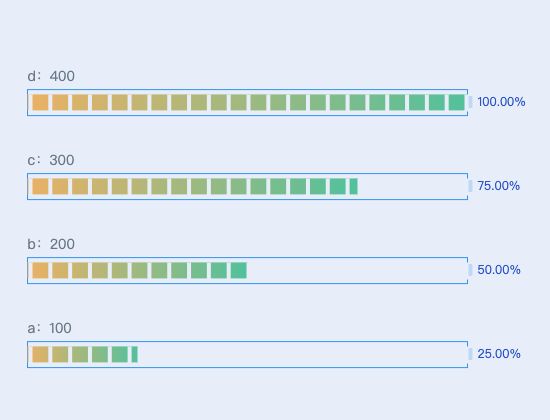The image size is (550, 420).
Task: Click the last green segment in bar d
Action: (x=457, y=102)
